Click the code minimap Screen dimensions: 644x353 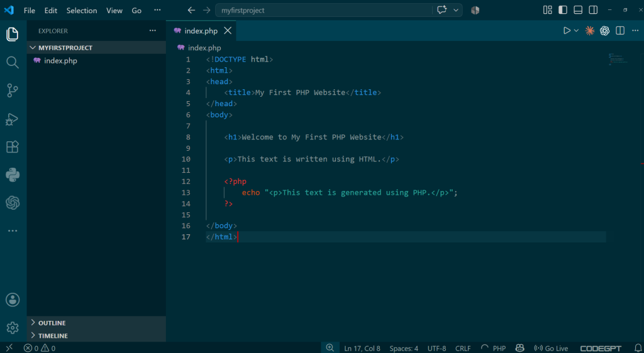[618, 59]
